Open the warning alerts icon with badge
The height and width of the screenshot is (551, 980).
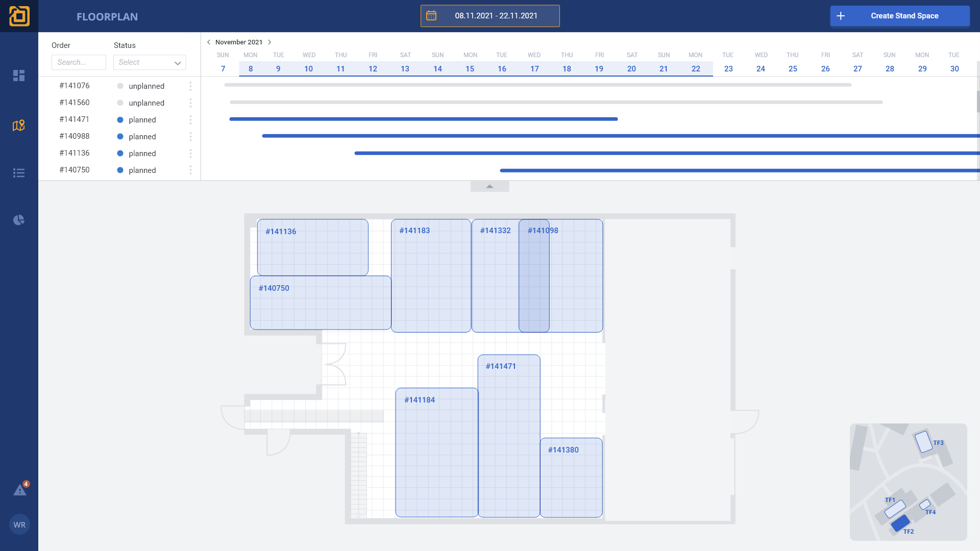20,490
